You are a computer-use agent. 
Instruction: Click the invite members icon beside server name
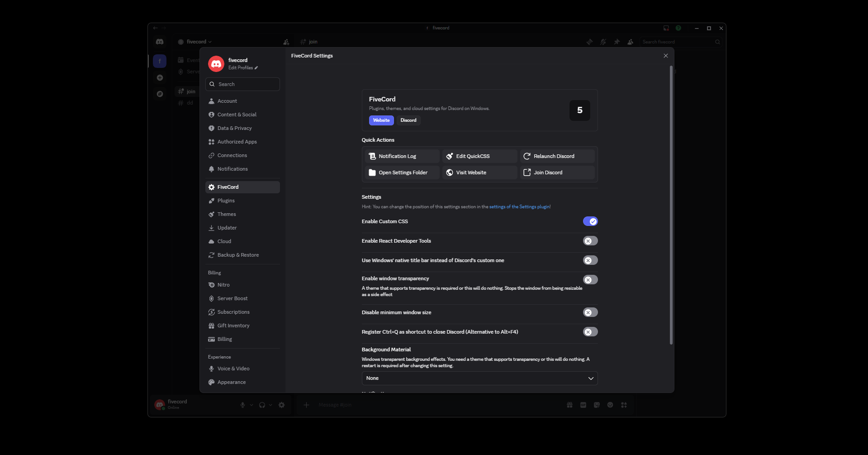click(x=286, y=42)
